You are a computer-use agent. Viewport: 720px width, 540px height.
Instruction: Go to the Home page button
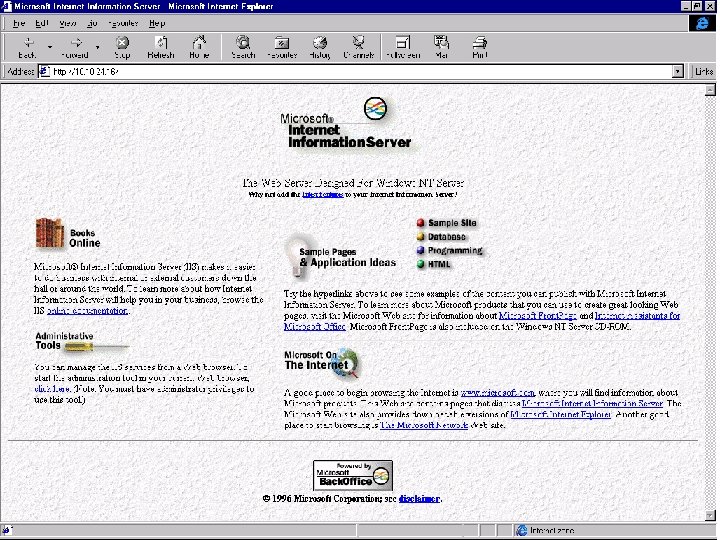pyautogui.click(x=199, y=47)
